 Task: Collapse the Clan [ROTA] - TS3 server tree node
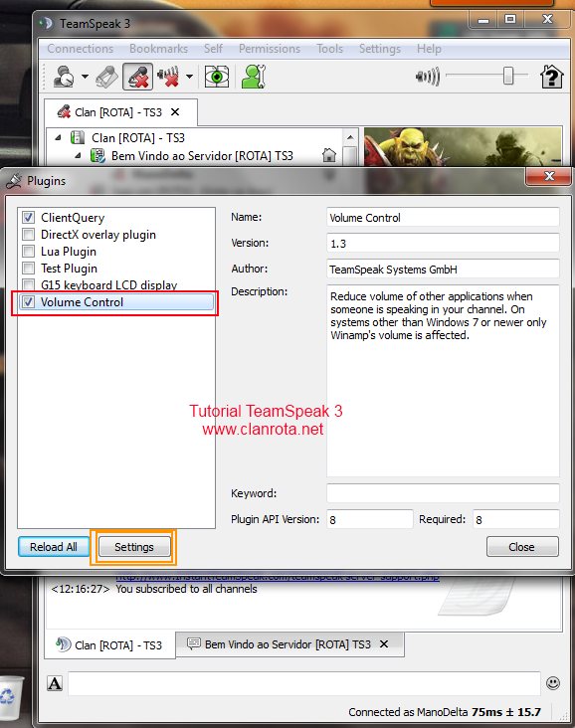click(x=59, y=137)
